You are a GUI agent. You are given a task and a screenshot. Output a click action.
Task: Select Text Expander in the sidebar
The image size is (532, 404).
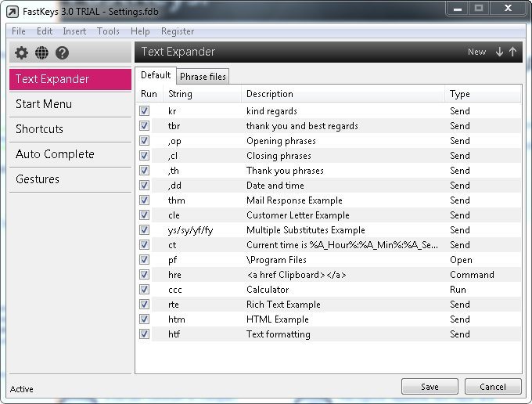click(x=70, y=79)
